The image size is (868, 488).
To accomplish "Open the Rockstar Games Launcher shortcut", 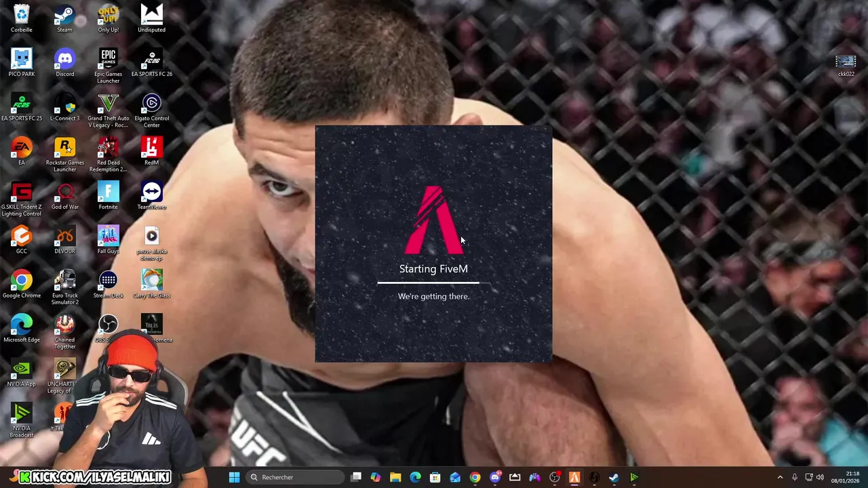I will click(x=65, y=154).
